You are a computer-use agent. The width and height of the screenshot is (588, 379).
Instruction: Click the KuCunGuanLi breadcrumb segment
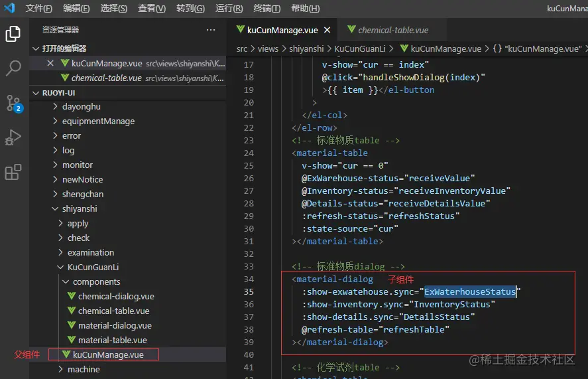pos(359,49)
